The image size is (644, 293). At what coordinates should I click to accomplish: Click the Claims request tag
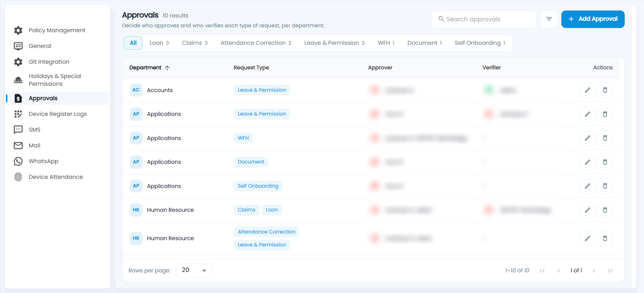[x=246, y=210]
